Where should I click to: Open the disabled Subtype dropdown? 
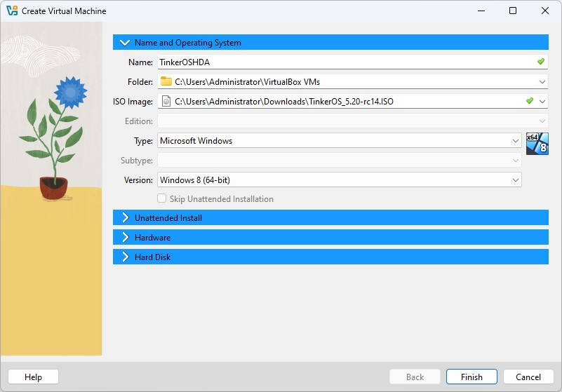pyautogui.click(x=340, y=160)
